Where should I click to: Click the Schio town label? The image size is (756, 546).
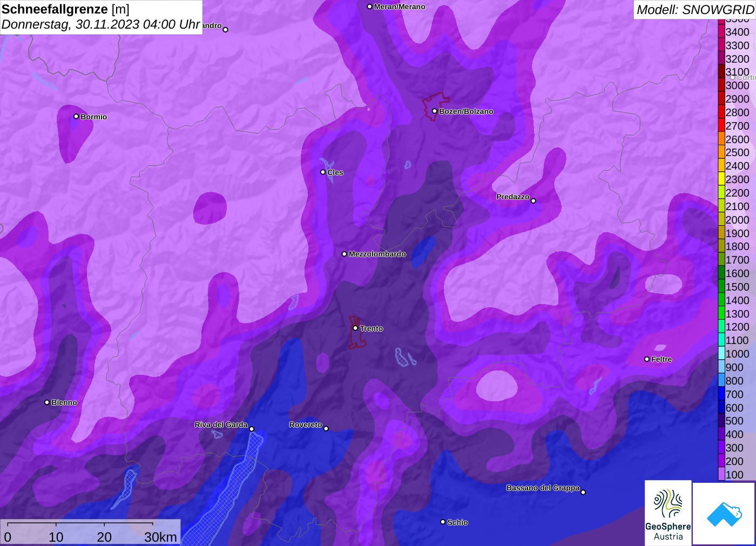457,522
